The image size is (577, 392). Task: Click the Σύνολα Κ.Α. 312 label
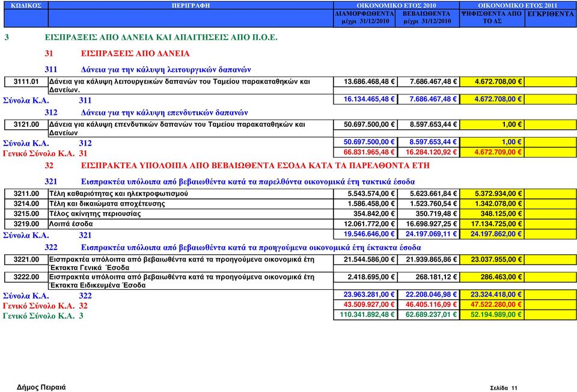click(47, 143)
